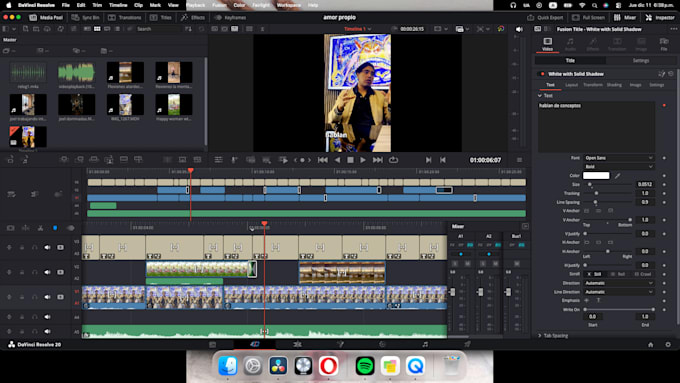680x383 pixels.
Task: Open the Layout sub-tab
Action: click(x=572, y=85)
